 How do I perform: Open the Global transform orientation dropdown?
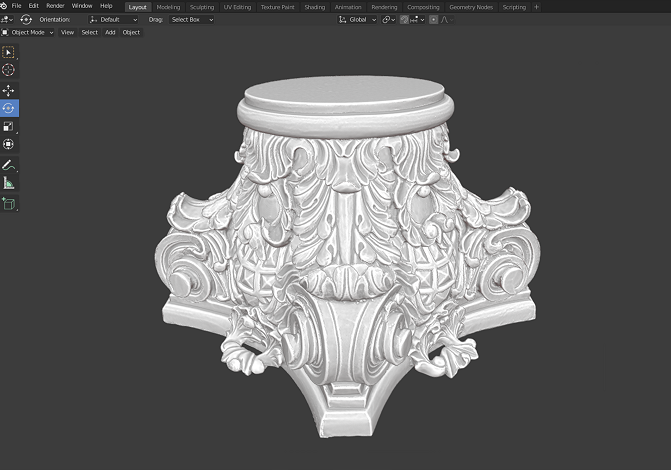356,19
